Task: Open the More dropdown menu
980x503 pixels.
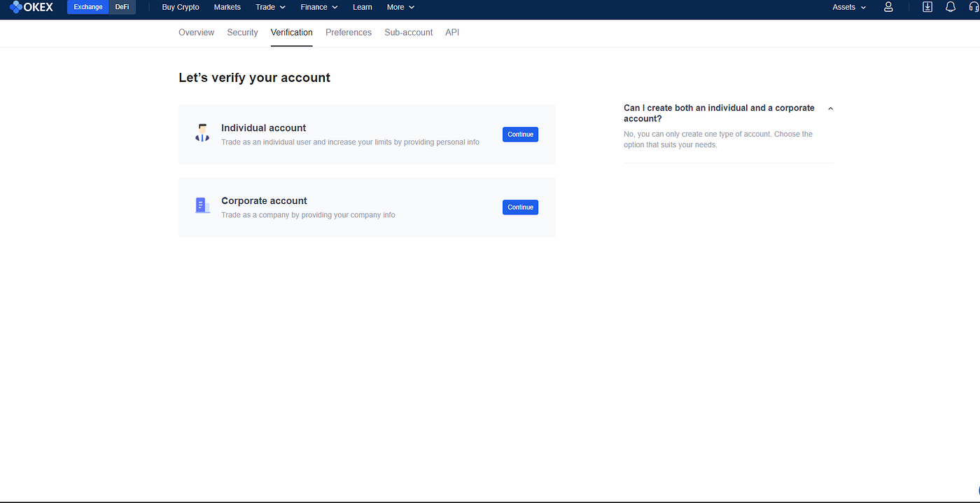Action: click(x=400, y=7)
